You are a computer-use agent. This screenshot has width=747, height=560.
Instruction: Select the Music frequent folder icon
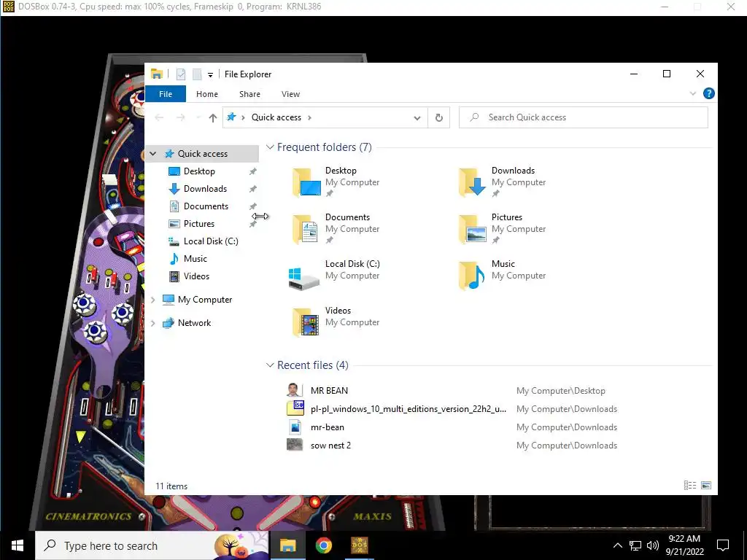tap(472, 275)
